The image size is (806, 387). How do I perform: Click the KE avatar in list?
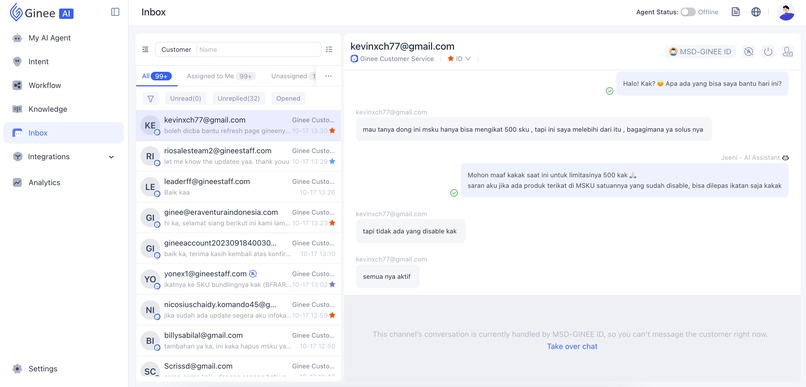pyautogui.click(x=150, y=125)
